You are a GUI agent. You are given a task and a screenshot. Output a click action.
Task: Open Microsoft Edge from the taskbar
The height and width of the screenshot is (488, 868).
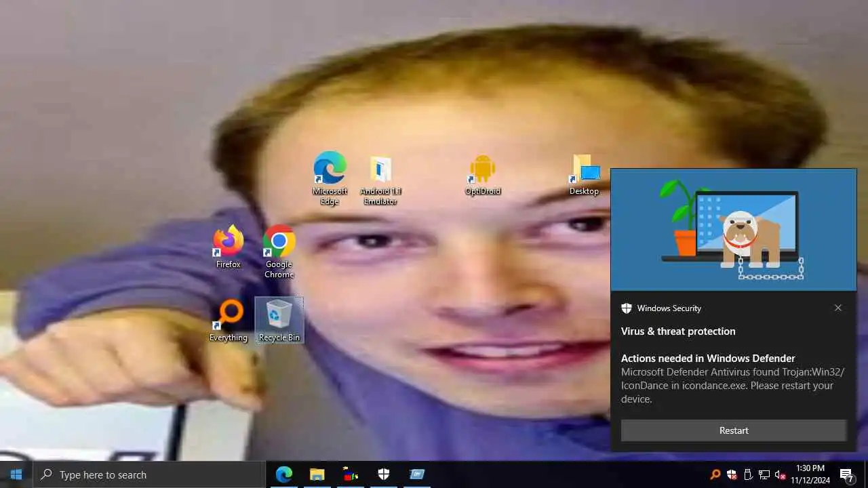click(x=283, y=474)
